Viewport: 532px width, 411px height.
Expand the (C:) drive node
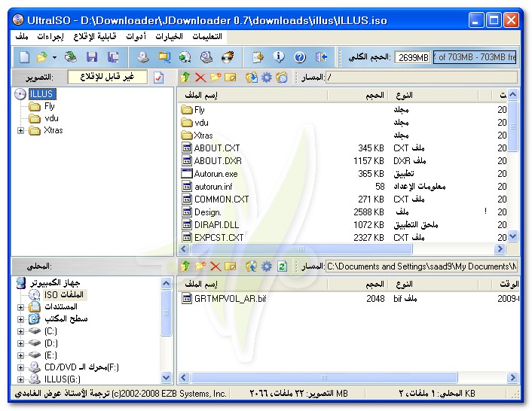tap(20, 331)
